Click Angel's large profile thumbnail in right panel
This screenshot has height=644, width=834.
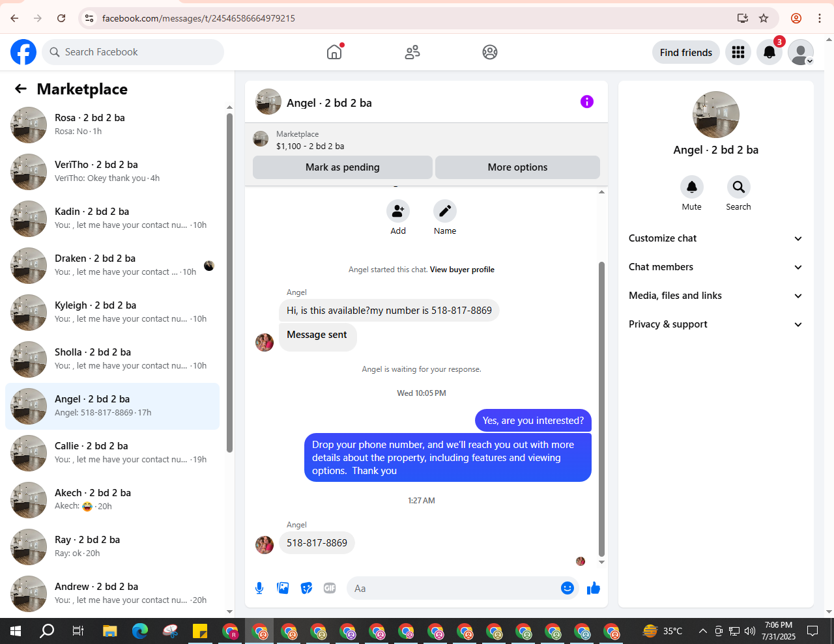click(x=716, y=115)
